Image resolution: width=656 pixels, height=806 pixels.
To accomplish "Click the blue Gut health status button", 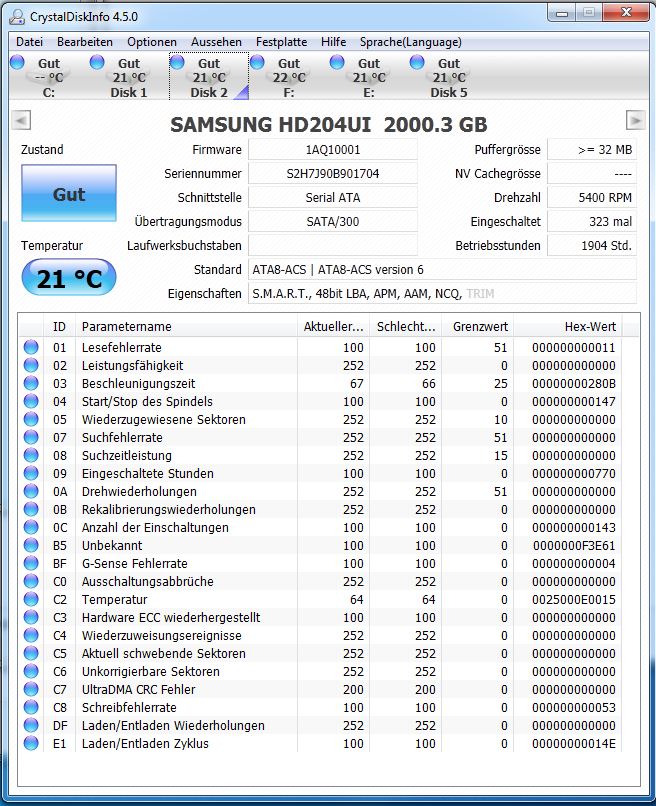I will [69, 193].
